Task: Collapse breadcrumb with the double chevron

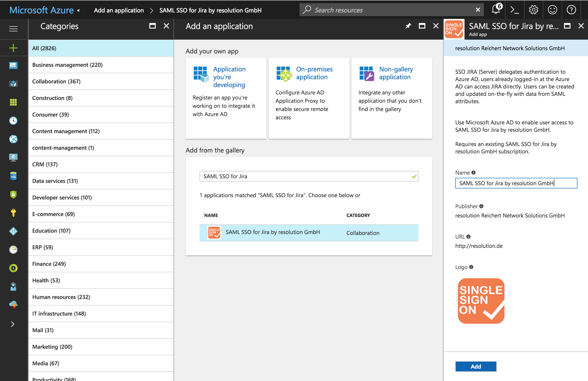Action: [x=79, y=10]
